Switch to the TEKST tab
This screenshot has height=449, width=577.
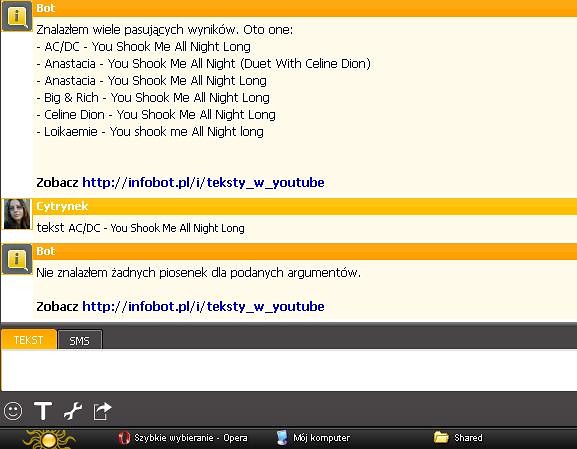[29, 340]
